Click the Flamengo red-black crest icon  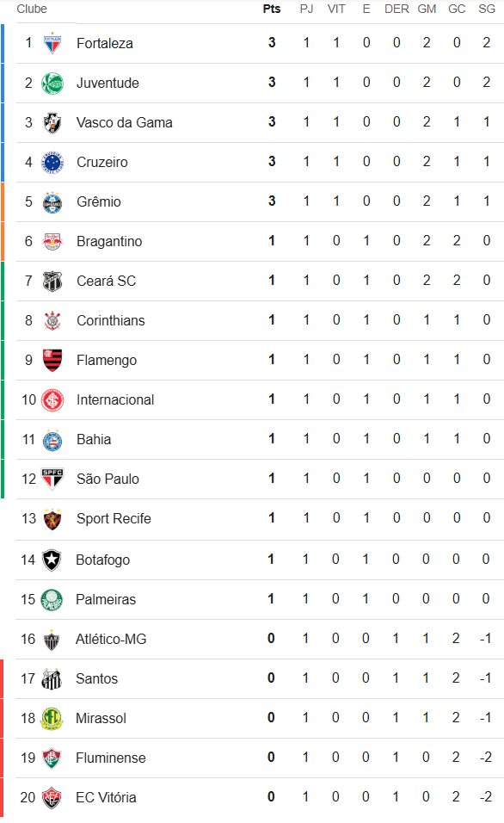click(x=52, y=361)
